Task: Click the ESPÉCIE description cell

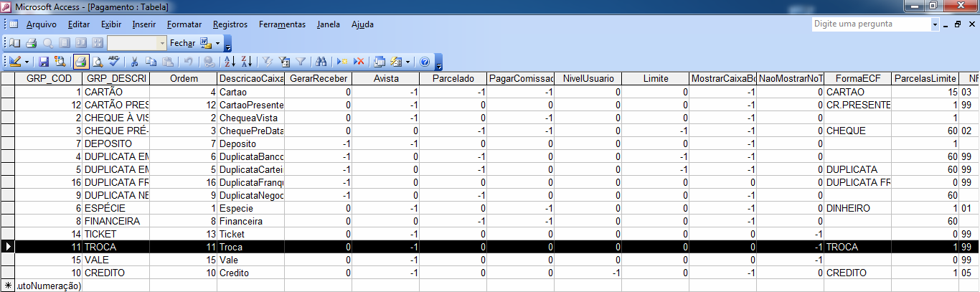Action: 116,208
